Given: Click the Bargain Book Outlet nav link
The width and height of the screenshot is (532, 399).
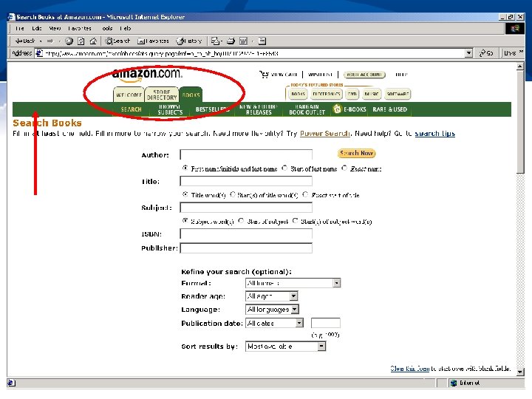Looking at the screenshot, I should pyautogui.click(x=307, y=109).
